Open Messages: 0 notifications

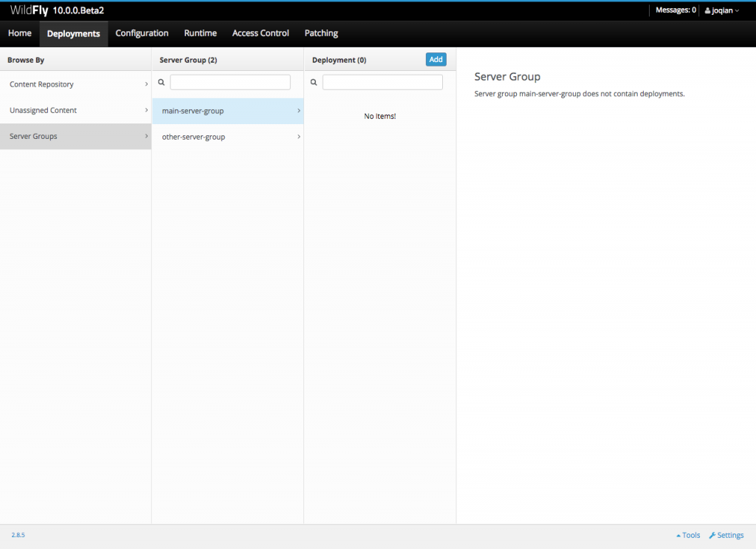click(676, 10)
